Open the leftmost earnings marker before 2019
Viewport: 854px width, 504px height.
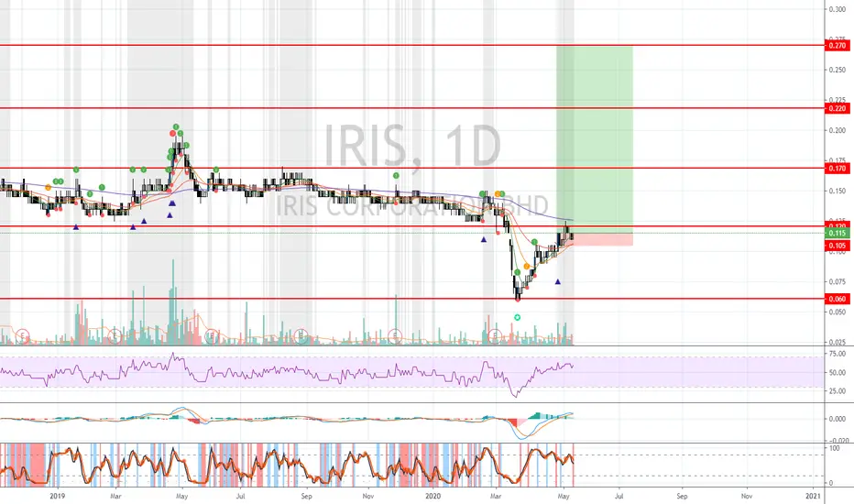pos(22,335)
